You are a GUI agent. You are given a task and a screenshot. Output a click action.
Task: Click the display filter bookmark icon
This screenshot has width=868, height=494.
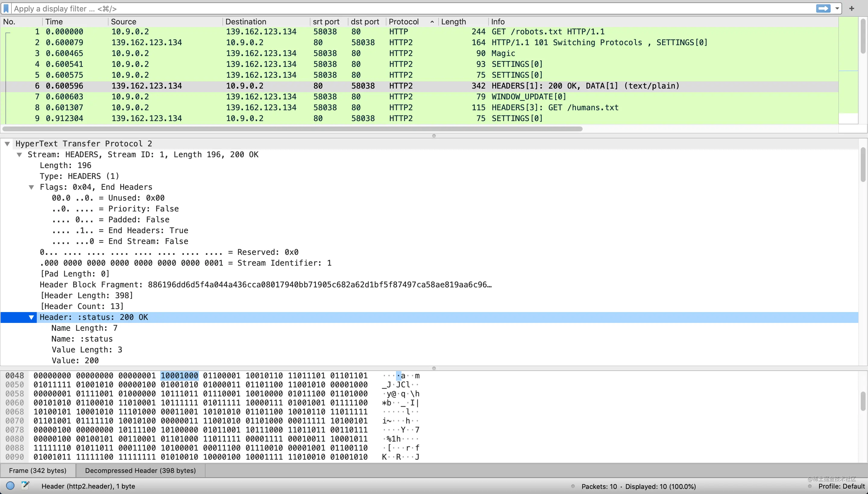click(x=6, y=8)
